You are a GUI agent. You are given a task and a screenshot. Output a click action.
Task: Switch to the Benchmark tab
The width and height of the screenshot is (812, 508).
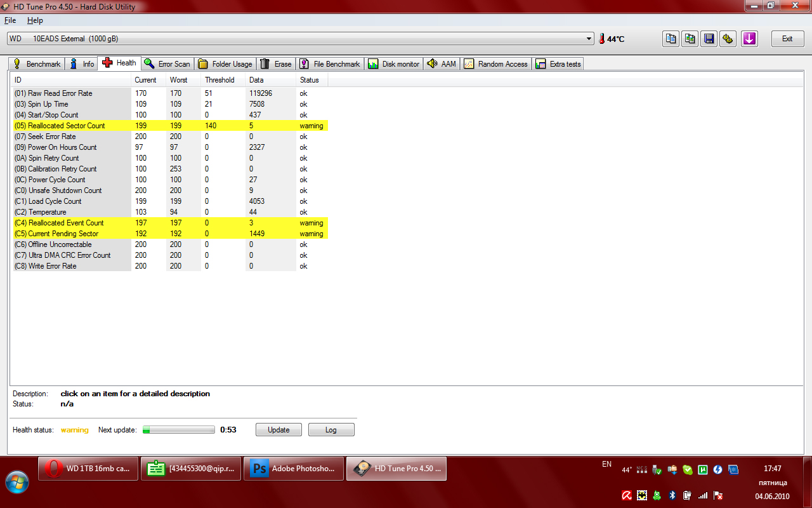37,63
